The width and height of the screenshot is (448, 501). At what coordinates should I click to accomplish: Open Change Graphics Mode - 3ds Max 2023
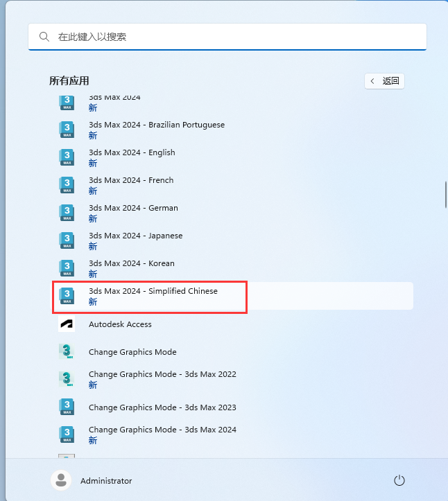162,407
